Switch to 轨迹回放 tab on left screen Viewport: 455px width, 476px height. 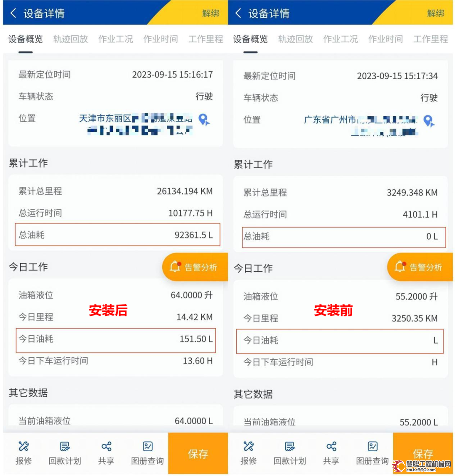click(70, 39)
